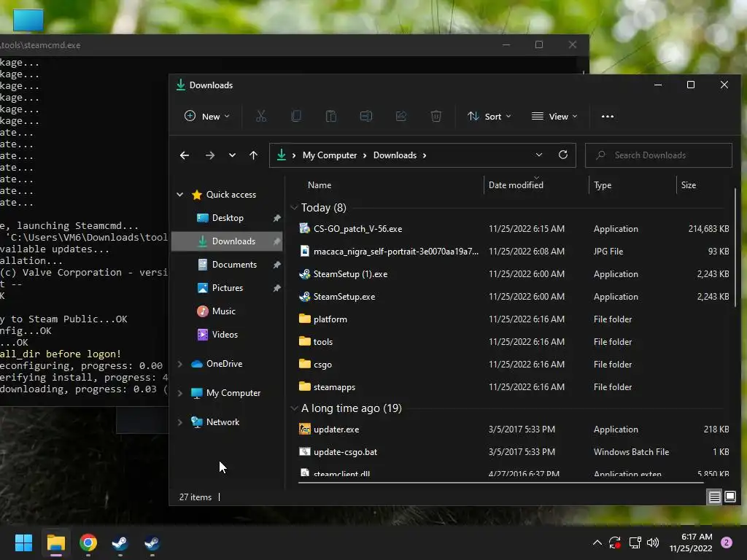747x560 pixels.
Task: Select SteamSetup (1).exe file
Action: (x=514, y=274)
